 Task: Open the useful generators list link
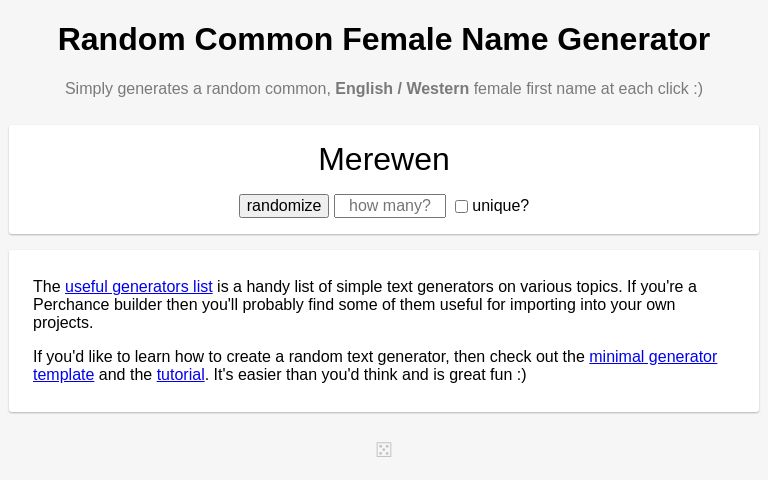coord(139,287)
